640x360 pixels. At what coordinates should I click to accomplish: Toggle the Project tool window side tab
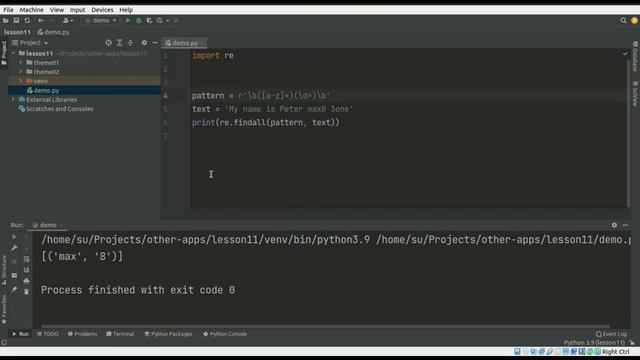pyautogui.click(x=4, y=53)
